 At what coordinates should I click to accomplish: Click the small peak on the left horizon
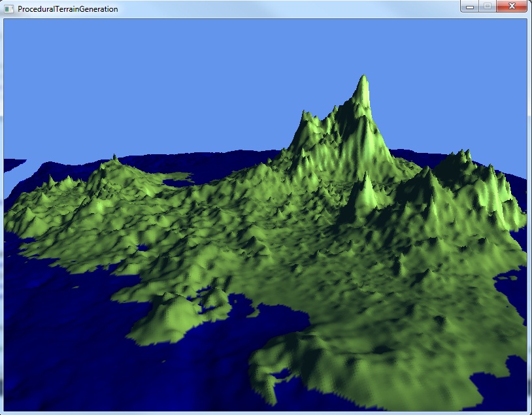114,158
